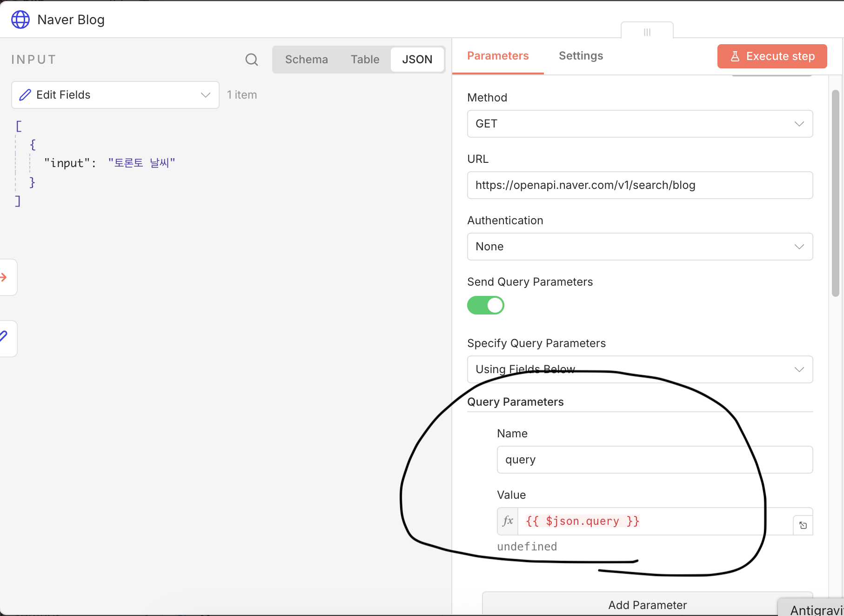This screenshot has width=844, height=616.
Task: Click Add Parameter below Query Parameters
Action: [647, 604]
